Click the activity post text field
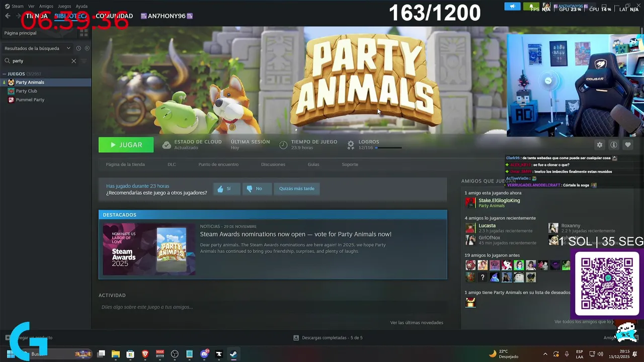Image resolution: width=644 pixels, height=362 pixels. pyautogui.click(x=272, y=307)
